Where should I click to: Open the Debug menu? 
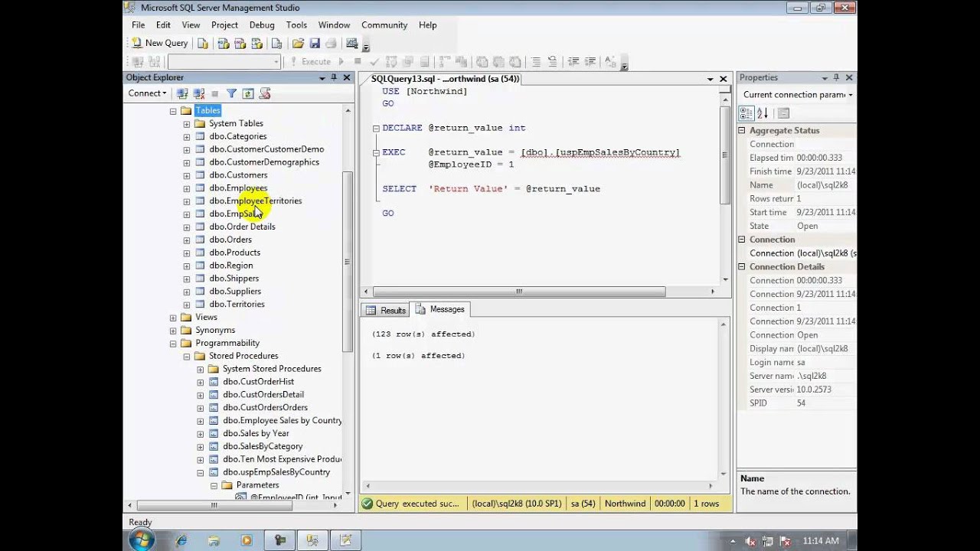pos(262,25)
